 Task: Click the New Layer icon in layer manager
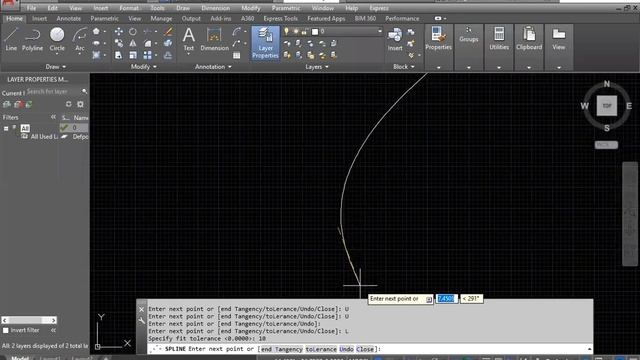(7, 104)
